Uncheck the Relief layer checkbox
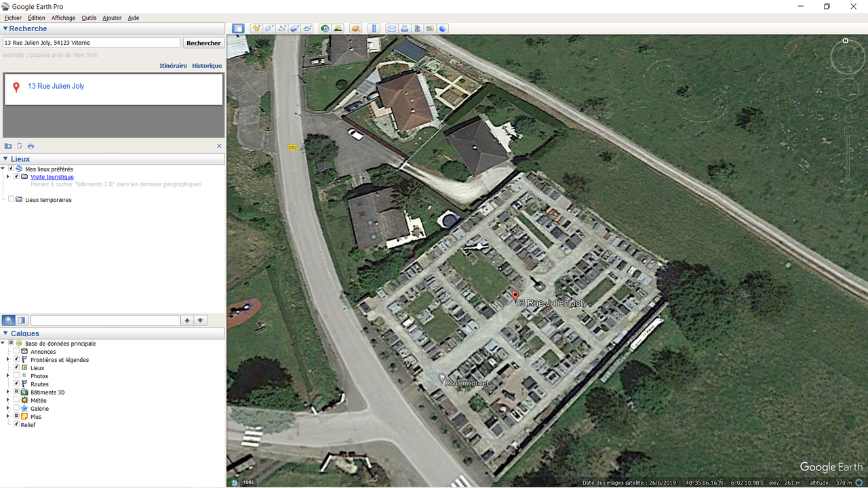This screenshot has height=488, width=868. pos(16,424)
